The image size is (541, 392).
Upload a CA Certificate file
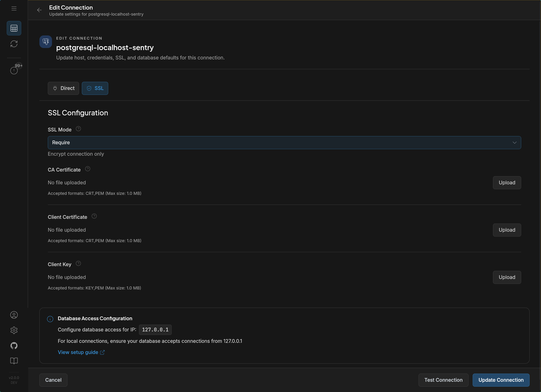[507, 183]
